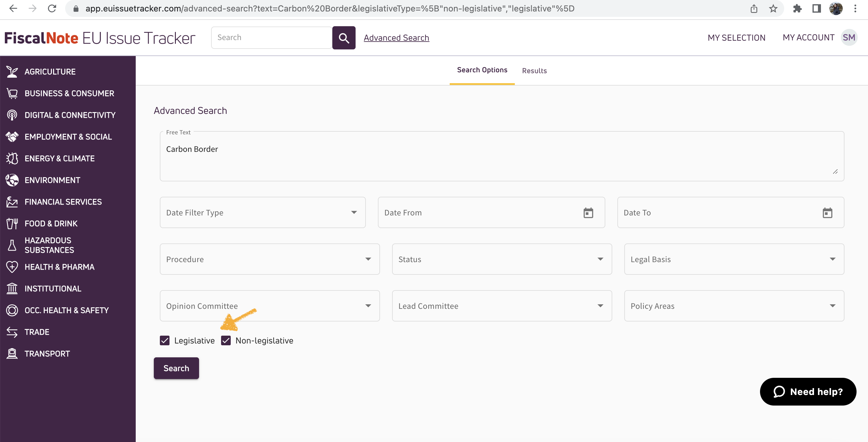
Task: Reload the page with the refresh icon
Action: (x=52, y=8)
